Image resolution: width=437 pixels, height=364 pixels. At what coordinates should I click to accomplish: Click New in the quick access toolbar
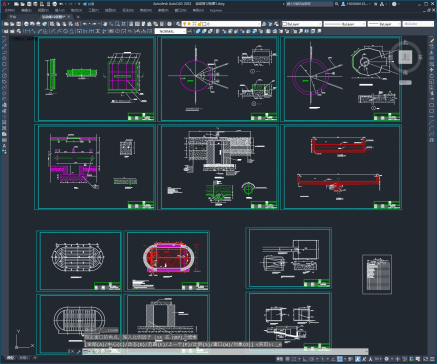tap(16, 4)
